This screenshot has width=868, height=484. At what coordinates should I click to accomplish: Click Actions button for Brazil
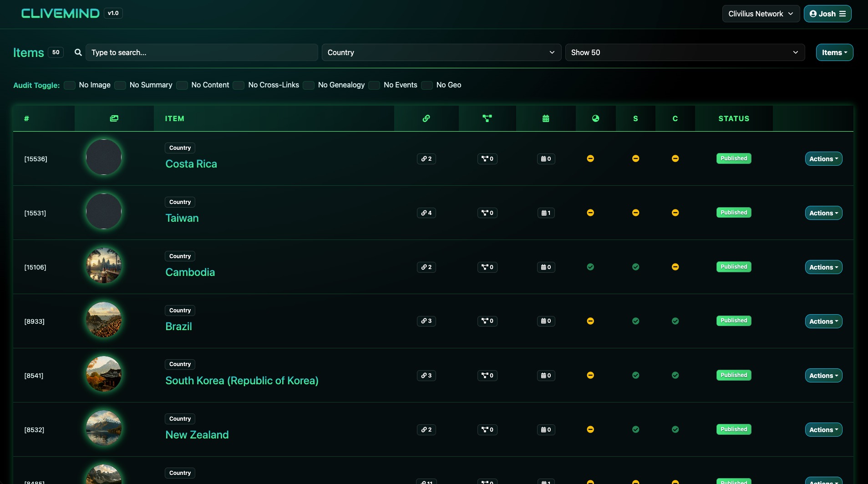pyautogui.click(x=823, y=321)
